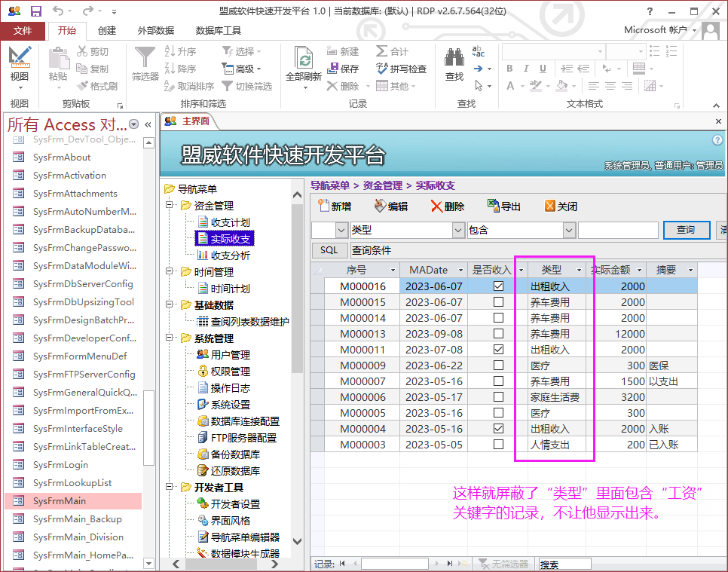The height and width of the screenshot is (572, 728).
Task: Click the query value input field
Action: pyautogui.click(x=618, y=230)
